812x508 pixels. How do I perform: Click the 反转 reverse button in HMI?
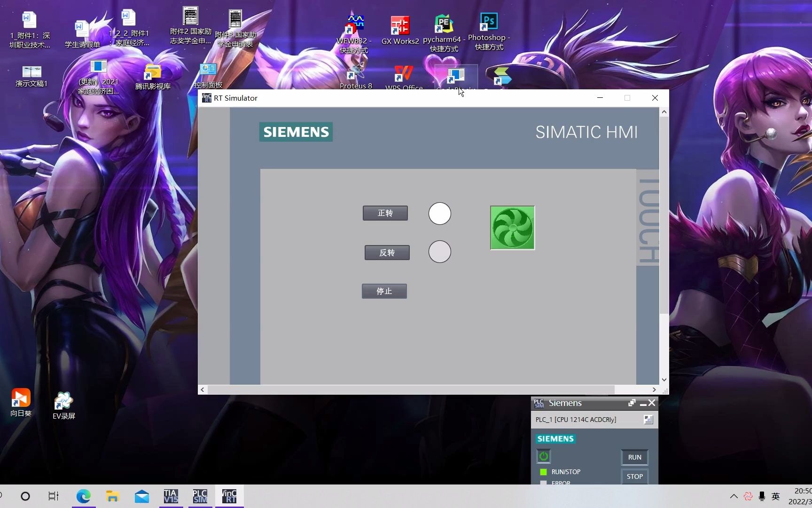pos(387,253)
